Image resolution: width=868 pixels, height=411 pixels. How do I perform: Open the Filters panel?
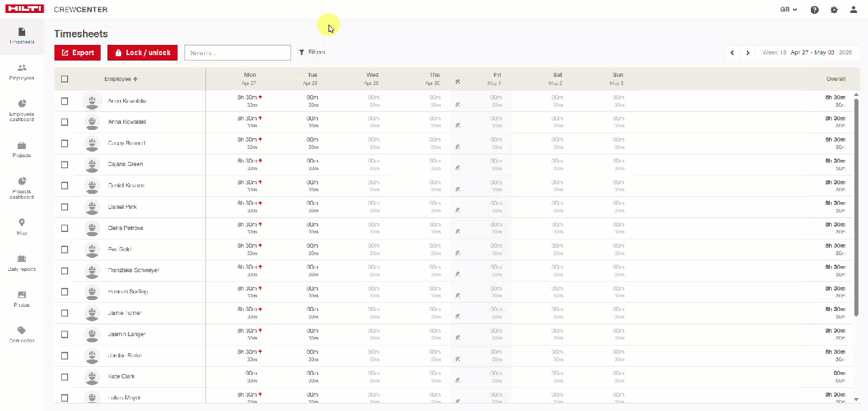point(312,52)
